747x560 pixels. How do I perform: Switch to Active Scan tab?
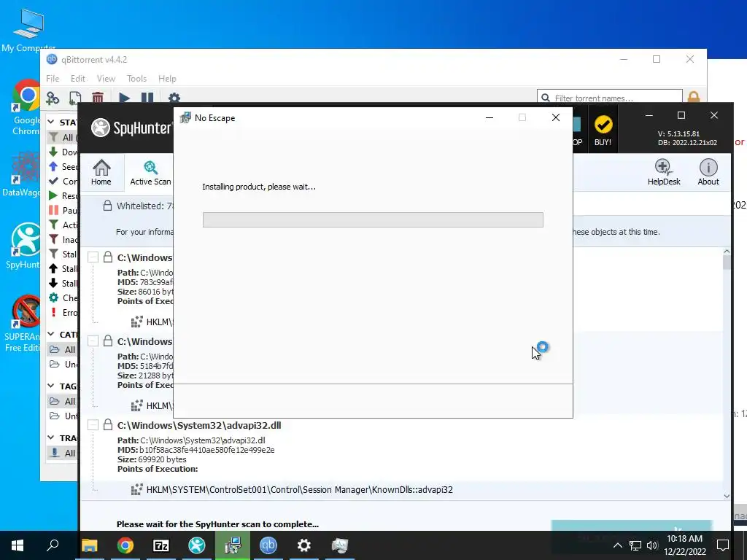tap(150, 172)
